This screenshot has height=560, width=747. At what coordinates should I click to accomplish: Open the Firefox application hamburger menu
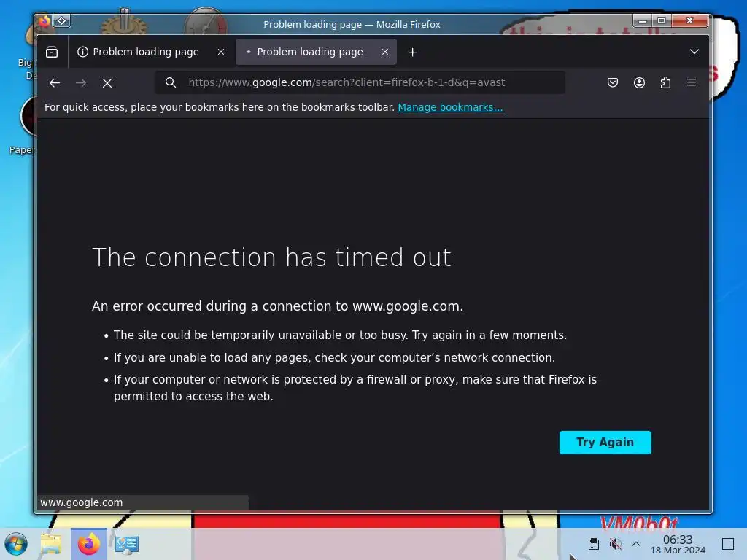[x=692, y=82]
